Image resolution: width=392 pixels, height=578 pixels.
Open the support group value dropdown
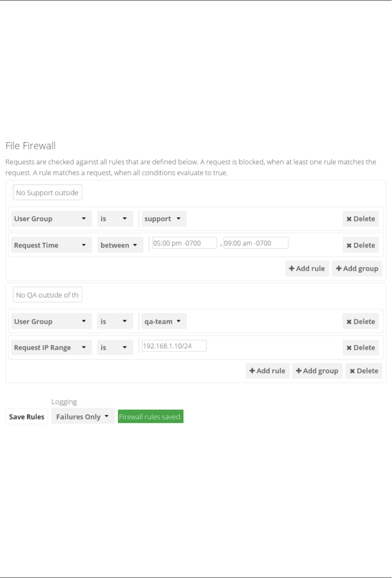(163, 219)
